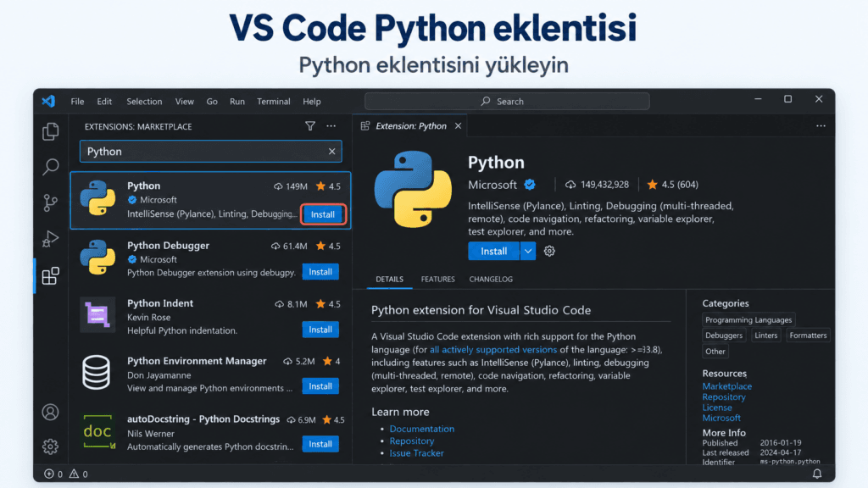
Task: Expand the Install dropdown arrow
Action: [x=528, y=251]
